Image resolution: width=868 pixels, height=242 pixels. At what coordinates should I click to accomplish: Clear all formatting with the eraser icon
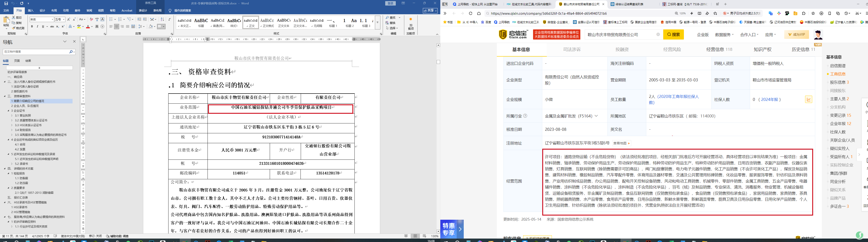point(91,19)
